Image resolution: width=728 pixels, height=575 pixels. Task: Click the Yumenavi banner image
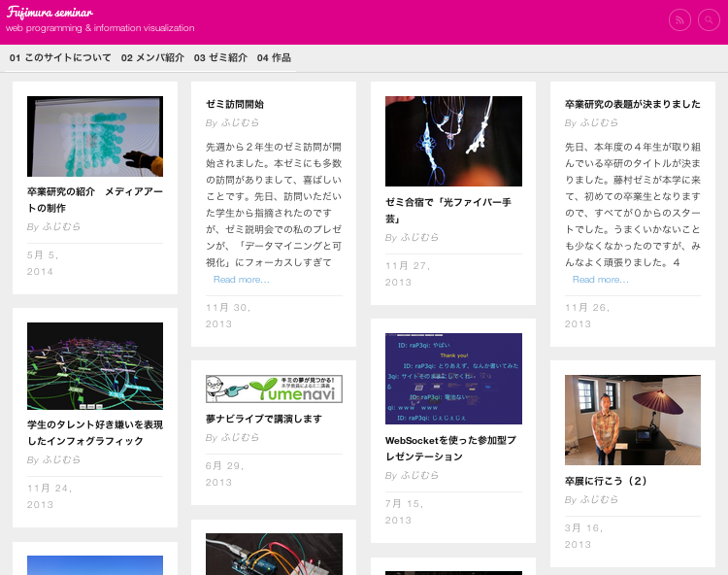pyautogui.click(x=274, y=389)
